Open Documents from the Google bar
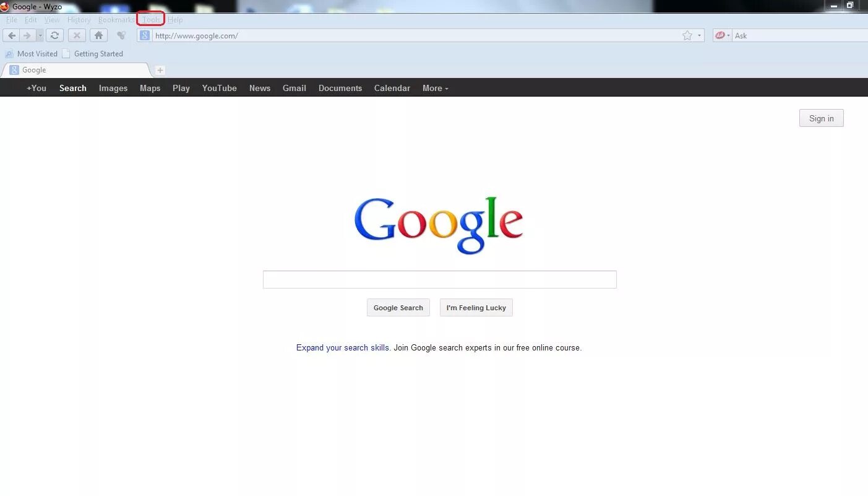Viewport: 868px width, 496px height. pos(340,88)
